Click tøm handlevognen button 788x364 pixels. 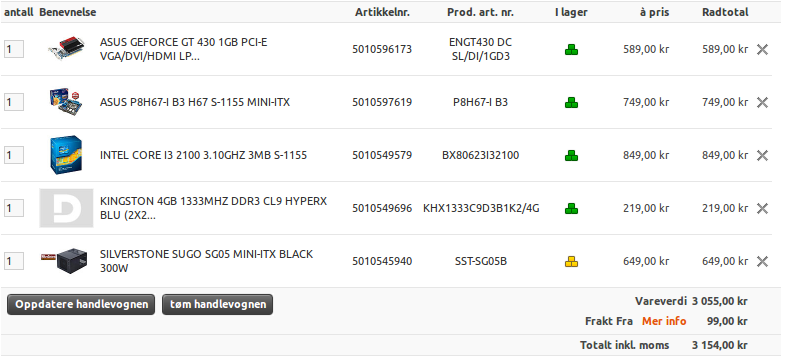[x=218, y=305]
